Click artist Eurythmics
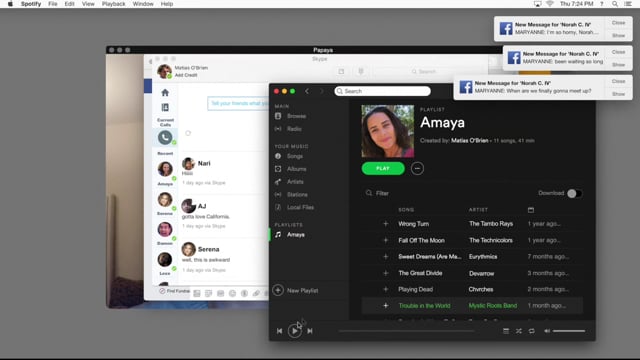This screenshot has width=640, height=360. click(x=483, y=257)
